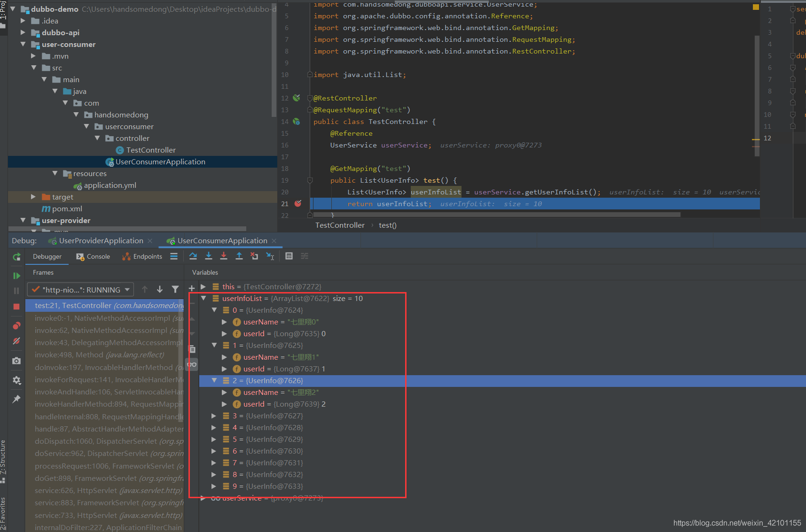Image resolution: width=806 pixels, height=532 pixels.
Task: Click duplicate watch copy icon
Action: [192, 349]
